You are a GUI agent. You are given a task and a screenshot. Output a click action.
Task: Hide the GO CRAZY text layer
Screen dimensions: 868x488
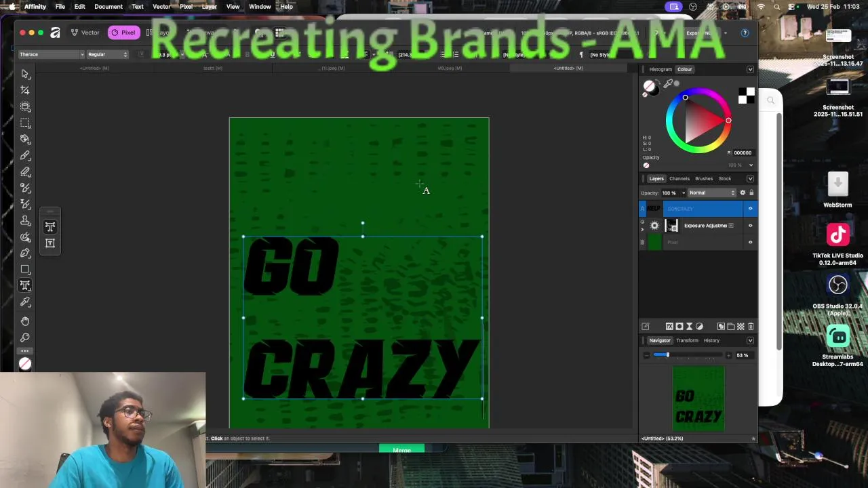[x=750, y=209]
